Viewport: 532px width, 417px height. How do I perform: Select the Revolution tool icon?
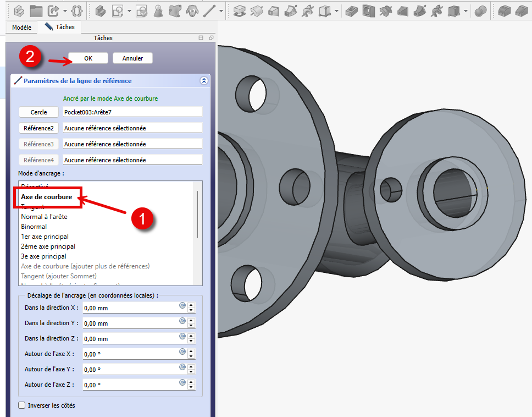(256, 10)
